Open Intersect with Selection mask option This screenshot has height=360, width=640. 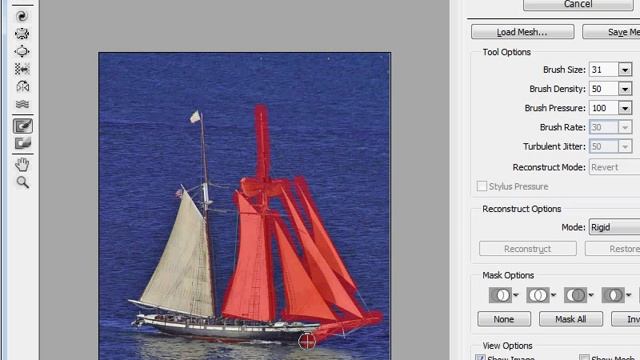pyautogui.click(x=616, y=295)
